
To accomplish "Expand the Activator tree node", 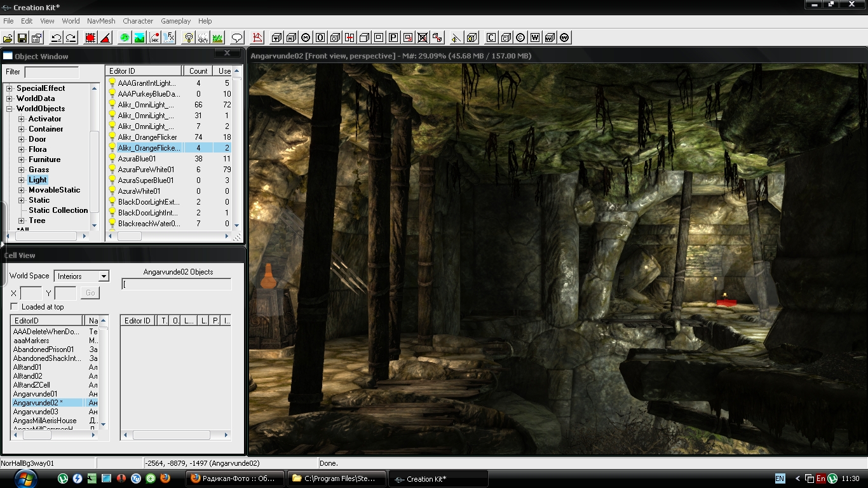I will tap(22, 119).
